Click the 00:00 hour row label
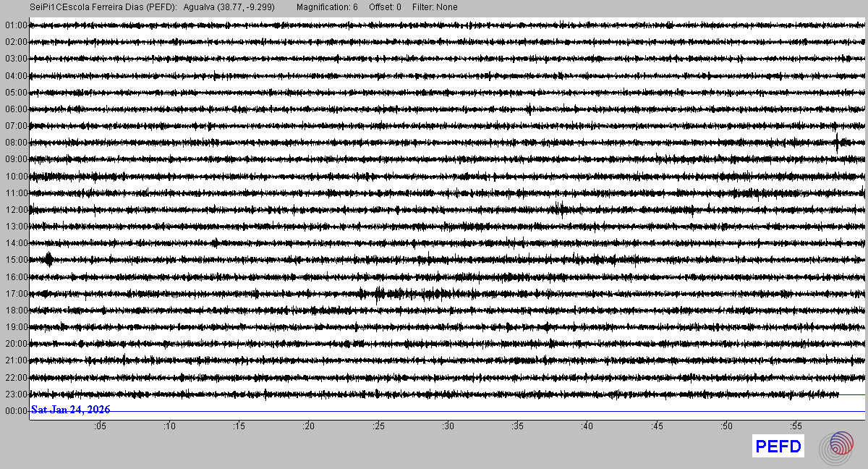868x469 pixels. click(15, 411)
